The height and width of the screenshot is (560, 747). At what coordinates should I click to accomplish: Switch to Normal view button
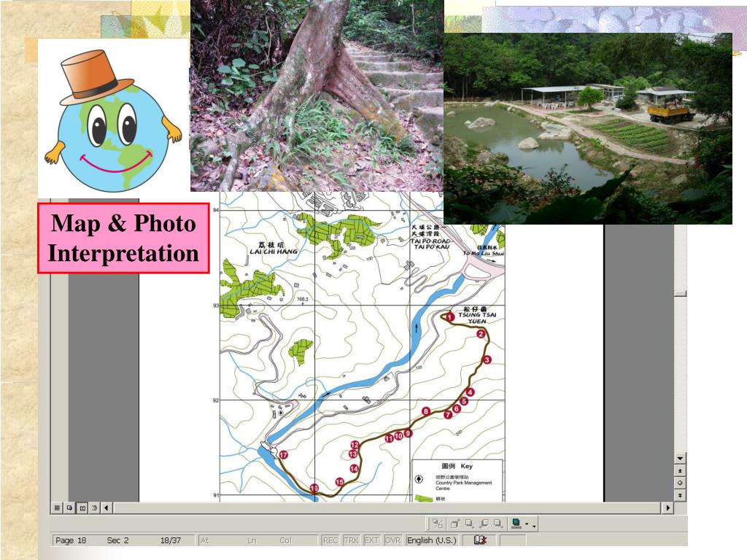pyautogui.click(x=57, y=508)
